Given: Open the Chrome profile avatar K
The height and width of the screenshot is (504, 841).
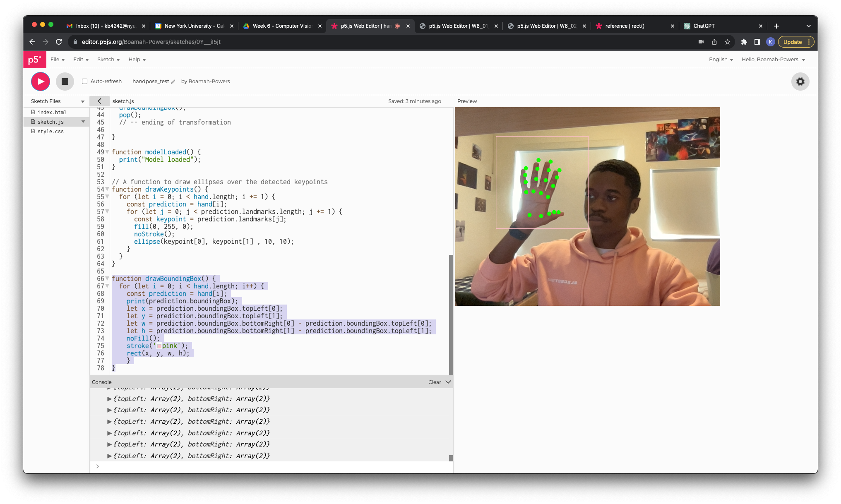Looking at the screenshot, I should (770, 42).
